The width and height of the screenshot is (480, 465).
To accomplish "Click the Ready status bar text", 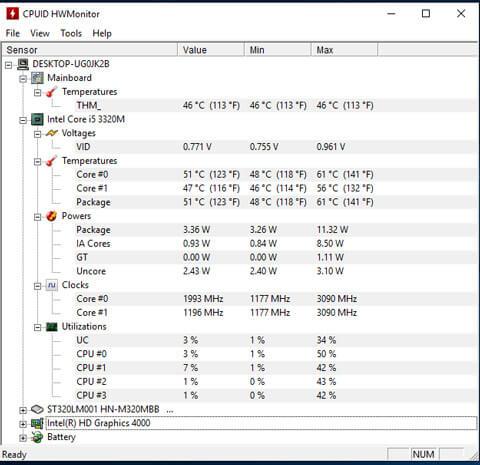I will tap(14, 455).
